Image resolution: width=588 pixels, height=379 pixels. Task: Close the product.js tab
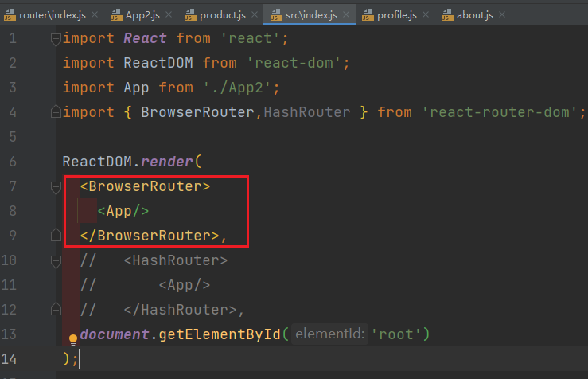click(255, 14)
